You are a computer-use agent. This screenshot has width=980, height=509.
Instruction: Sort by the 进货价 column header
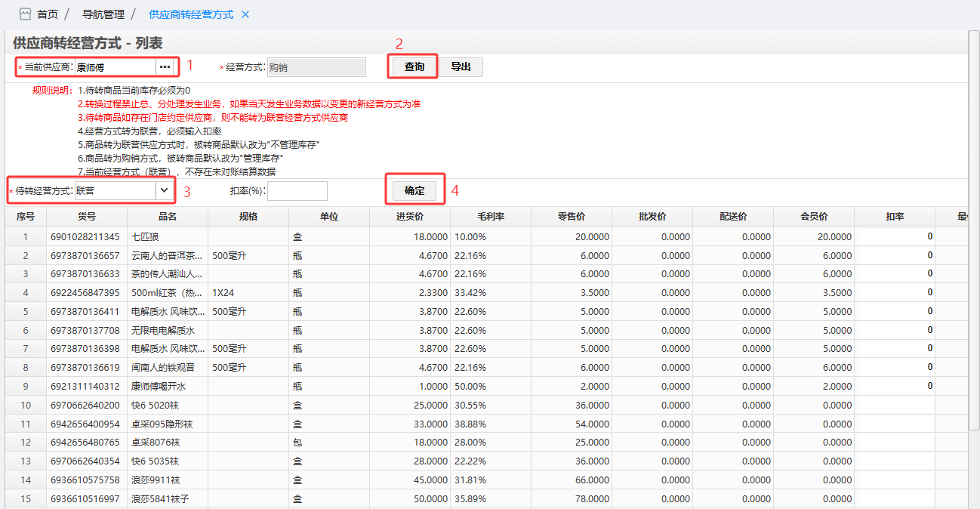pos(410,217)
